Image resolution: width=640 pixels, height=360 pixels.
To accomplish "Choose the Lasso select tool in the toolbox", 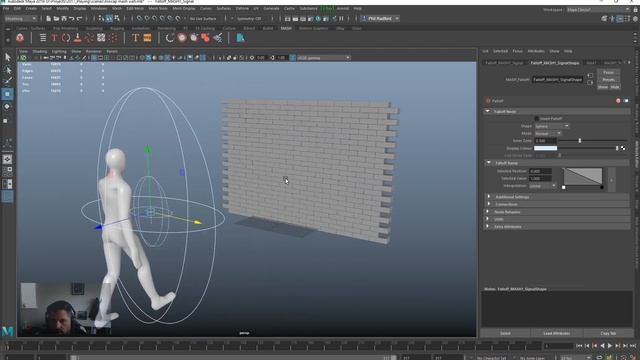I will (7, 69).
